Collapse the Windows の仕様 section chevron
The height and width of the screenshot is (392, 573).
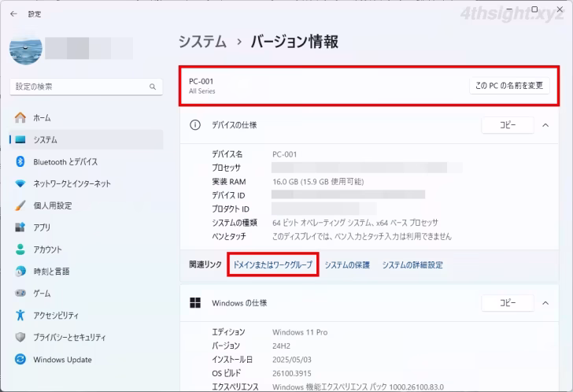click(545, 303)
